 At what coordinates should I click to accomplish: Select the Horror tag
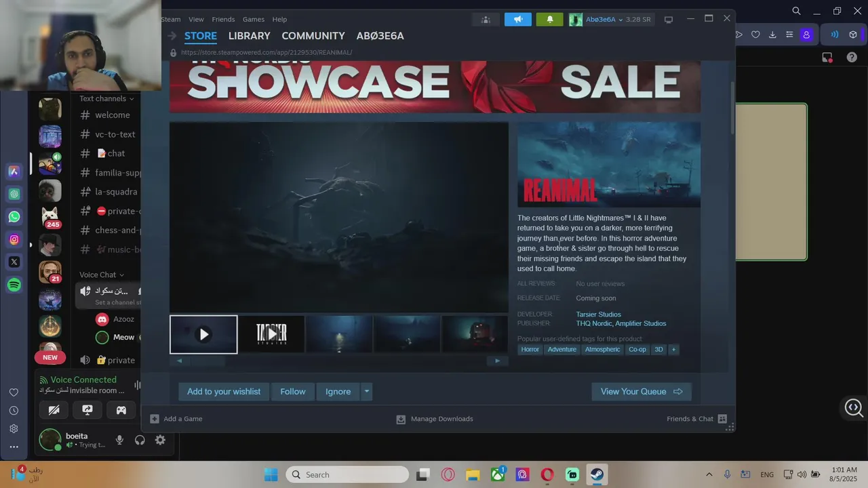[530, 349]
